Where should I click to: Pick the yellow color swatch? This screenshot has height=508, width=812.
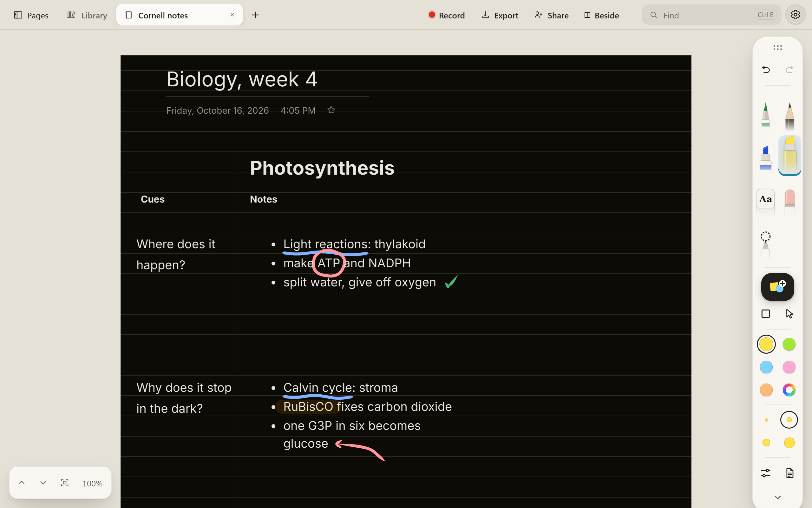pos(766,344)
